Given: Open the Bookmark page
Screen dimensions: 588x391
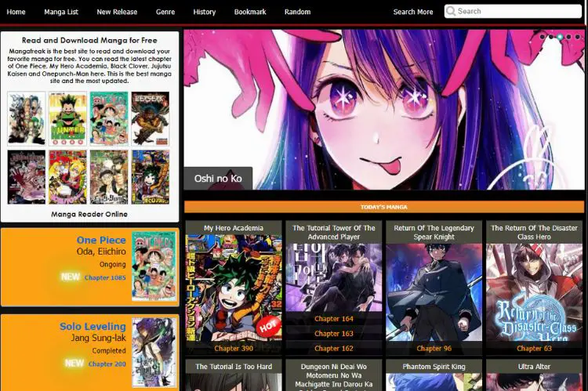Looking at the screenshot, I should click(250, 12).
